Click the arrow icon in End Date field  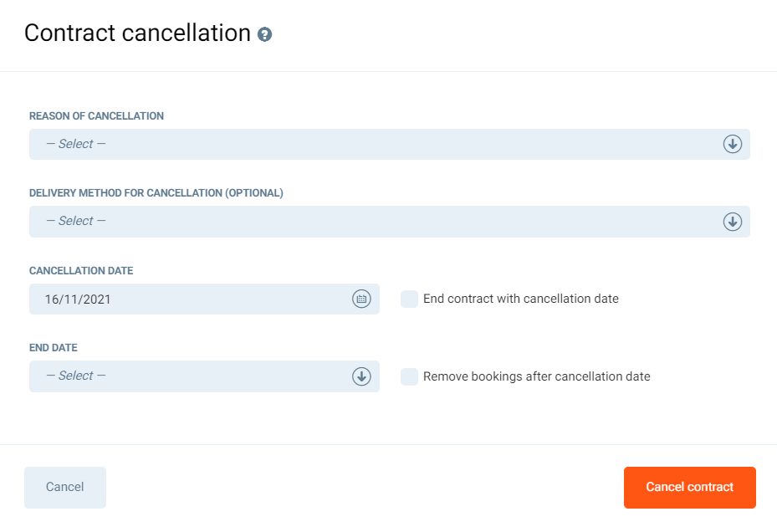click(361, 376)
